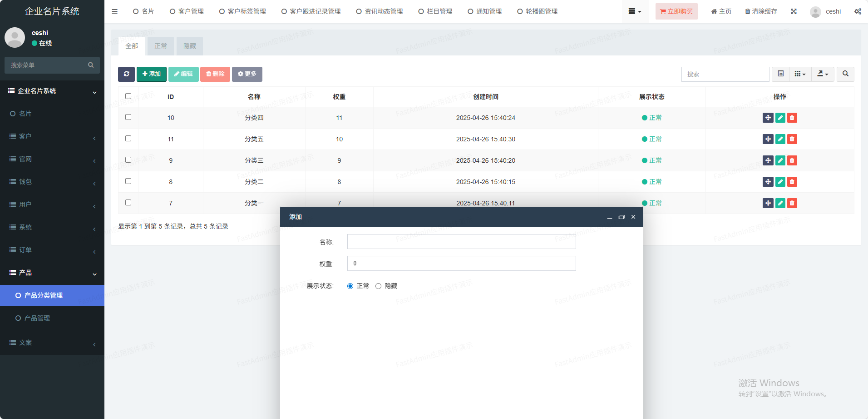
Task: Open the export data dropdown
Action: pyautogui.click(x=823, y=74)
